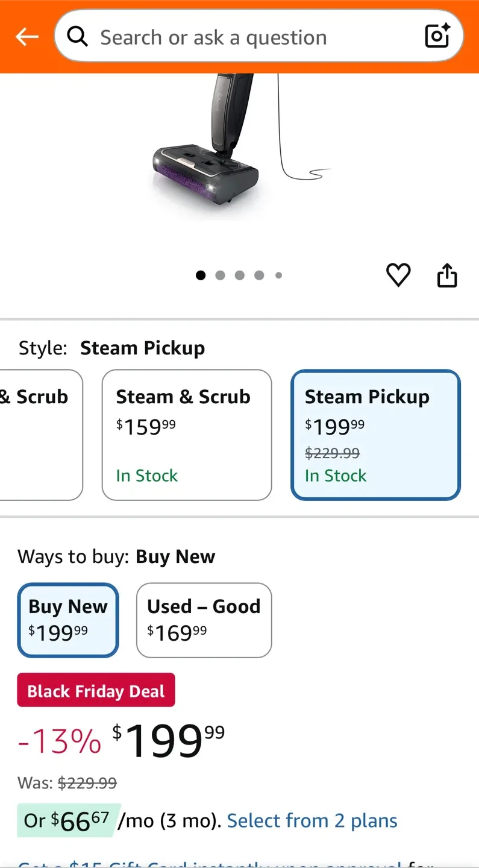The width and height of the screenshot is (479, 868).
Task: Click the magnifier search icon
Action: [x=78, y=36]
